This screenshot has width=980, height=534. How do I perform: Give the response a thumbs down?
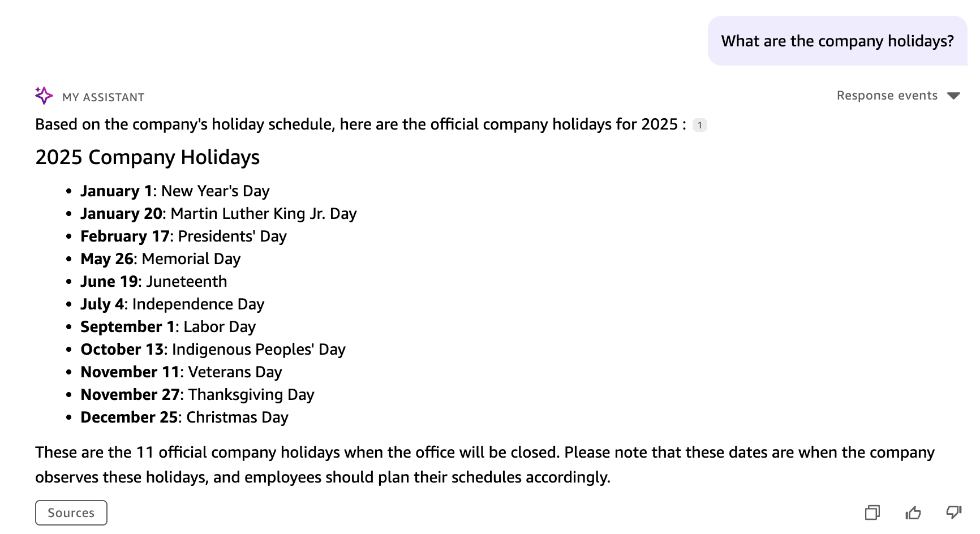pos(953,513)
